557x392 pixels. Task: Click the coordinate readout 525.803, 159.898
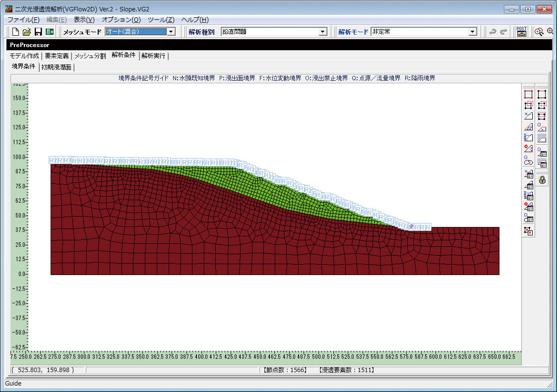42,370
